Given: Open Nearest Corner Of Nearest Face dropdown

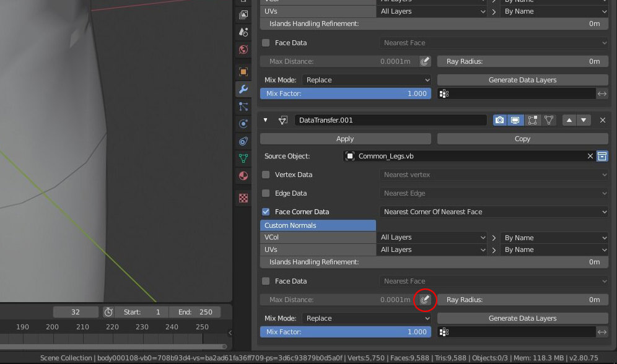Looking at the screenshot, I should [494, 212].
